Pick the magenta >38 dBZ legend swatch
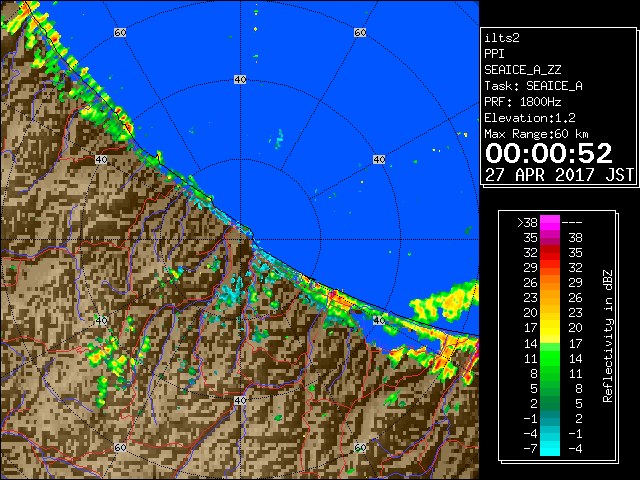640x480 pixels. (550, 223)
